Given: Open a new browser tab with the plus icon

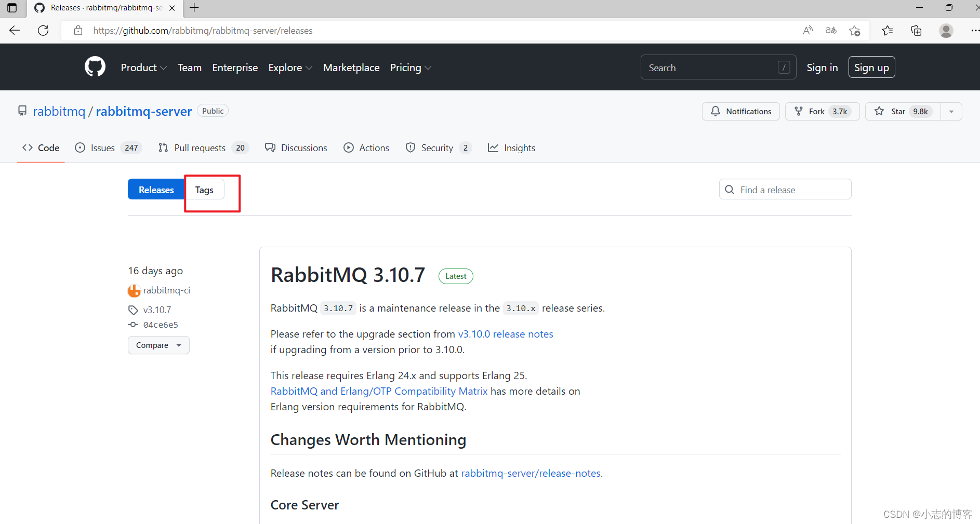Looking at the screenshot, I should click(194, 8).
